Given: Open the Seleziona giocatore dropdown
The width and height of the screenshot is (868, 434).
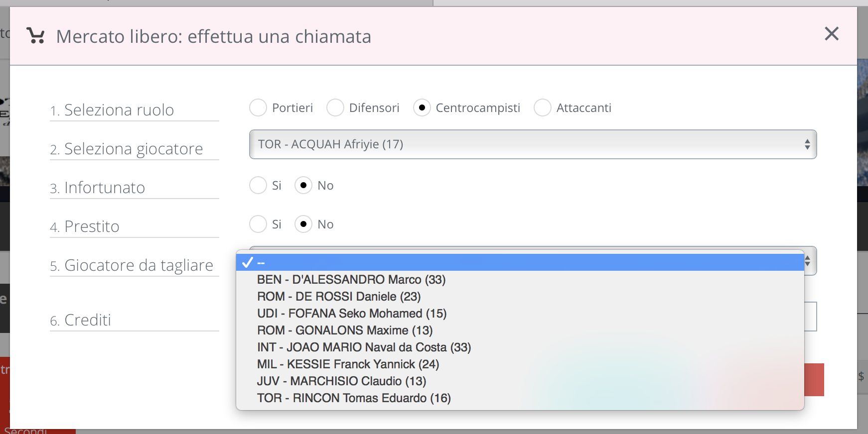Looking at the screenshot, I should 532,144.
